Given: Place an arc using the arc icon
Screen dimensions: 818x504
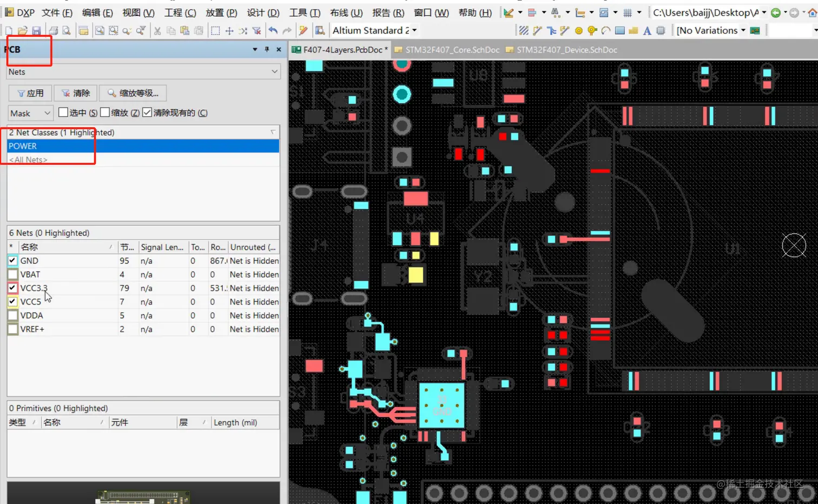Looking at the screenshot, I should point(606,31).
